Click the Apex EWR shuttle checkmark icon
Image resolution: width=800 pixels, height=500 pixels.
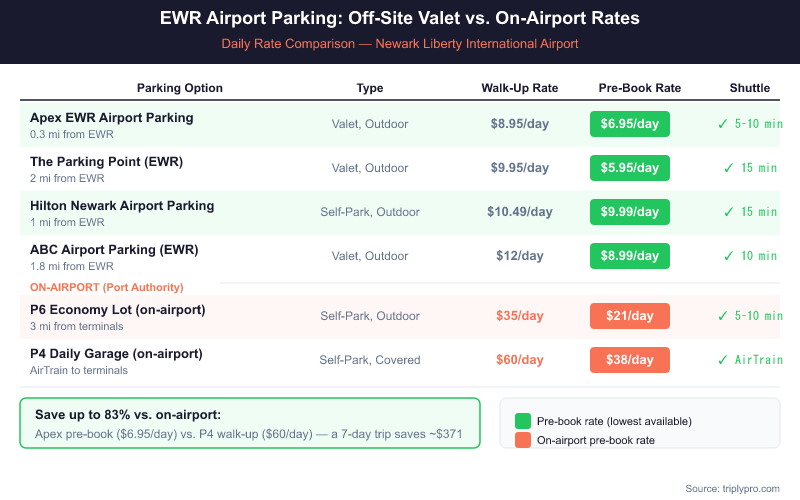(x=722, y=124)
